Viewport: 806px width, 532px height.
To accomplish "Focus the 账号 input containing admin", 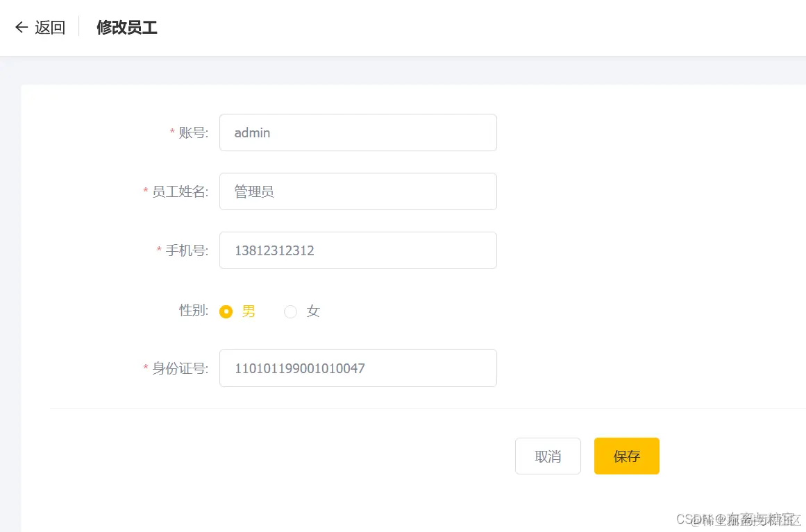I will click(358, 132).
